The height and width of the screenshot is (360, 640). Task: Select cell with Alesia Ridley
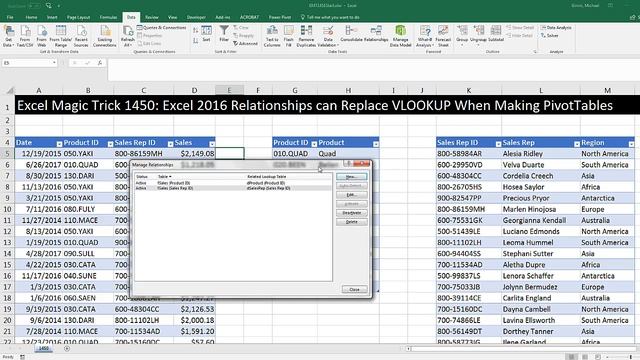click(x=540, y=153)
